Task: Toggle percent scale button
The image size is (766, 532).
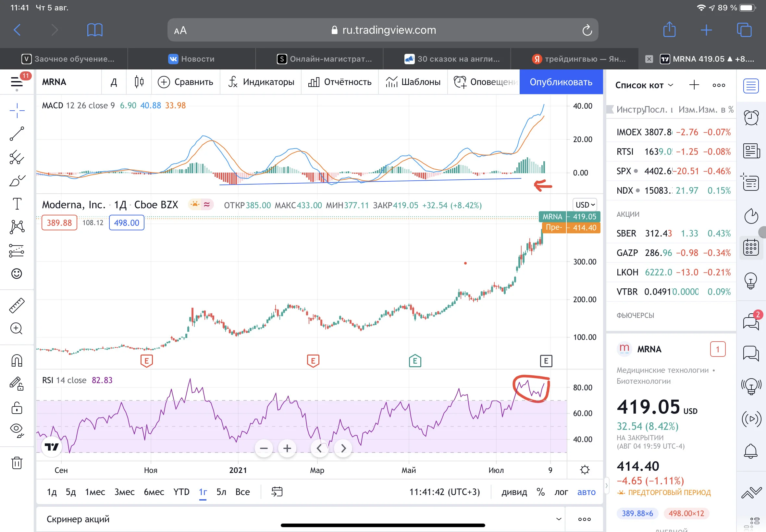Action: [x=540, y=492]
